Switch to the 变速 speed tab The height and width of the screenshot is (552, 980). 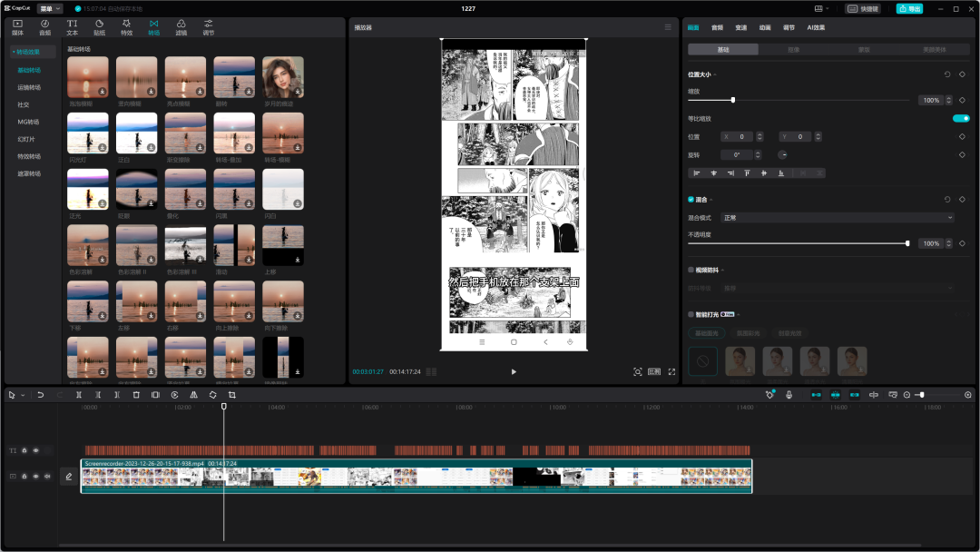(740, 27)
